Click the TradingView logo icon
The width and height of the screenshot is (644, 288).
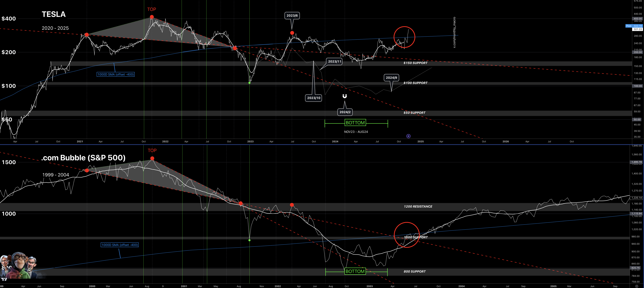click(x=4, y=279)
